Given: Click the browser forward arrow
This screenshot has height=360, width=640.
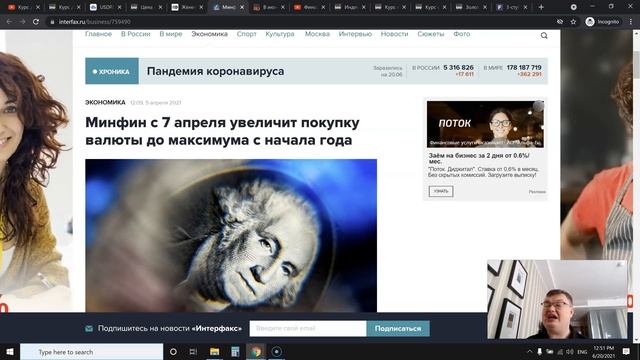Looking at the screenshot, I should pyautogui.click(x=22, y=22).
